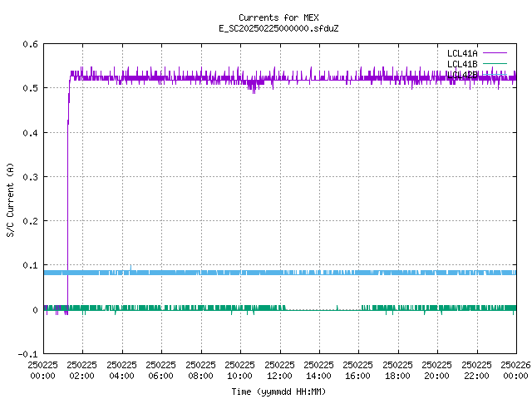Image resolution: width=532 pixels, height=399 pixels.
Task: Click the chart title 'Currents for MEX'
Action: coord(278,17)
